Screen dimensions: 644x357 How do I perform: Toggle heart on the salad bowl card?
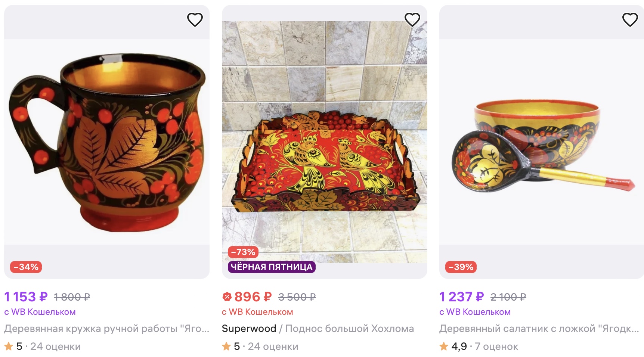(x=630, y=20)
